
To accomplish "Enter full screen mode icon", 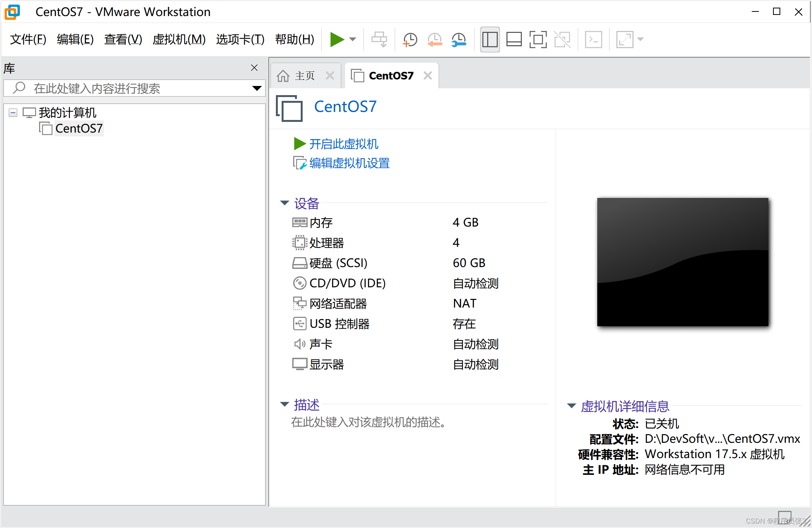I will coord(538,39).
